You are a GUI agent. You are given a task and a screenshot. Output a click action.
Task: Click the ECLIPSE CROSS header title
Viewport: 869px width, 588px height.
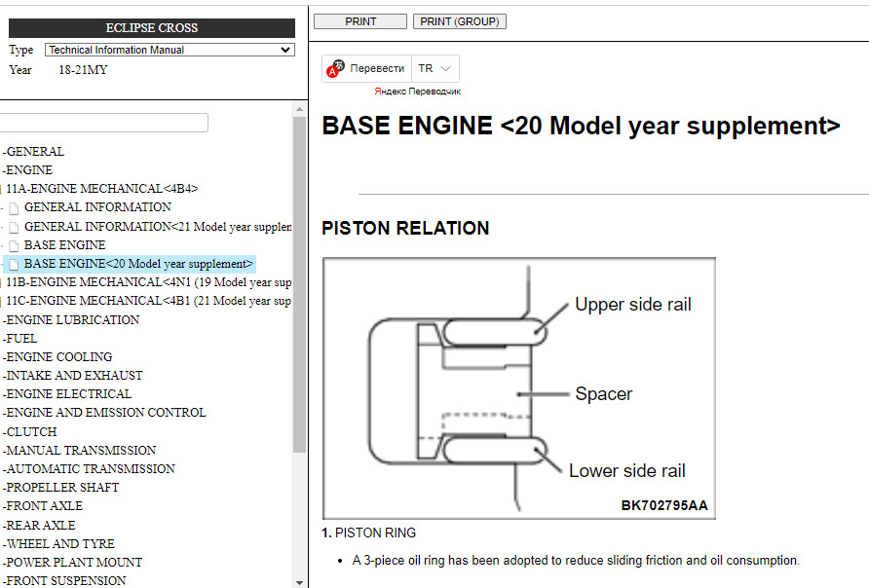[x=152, y=27]
